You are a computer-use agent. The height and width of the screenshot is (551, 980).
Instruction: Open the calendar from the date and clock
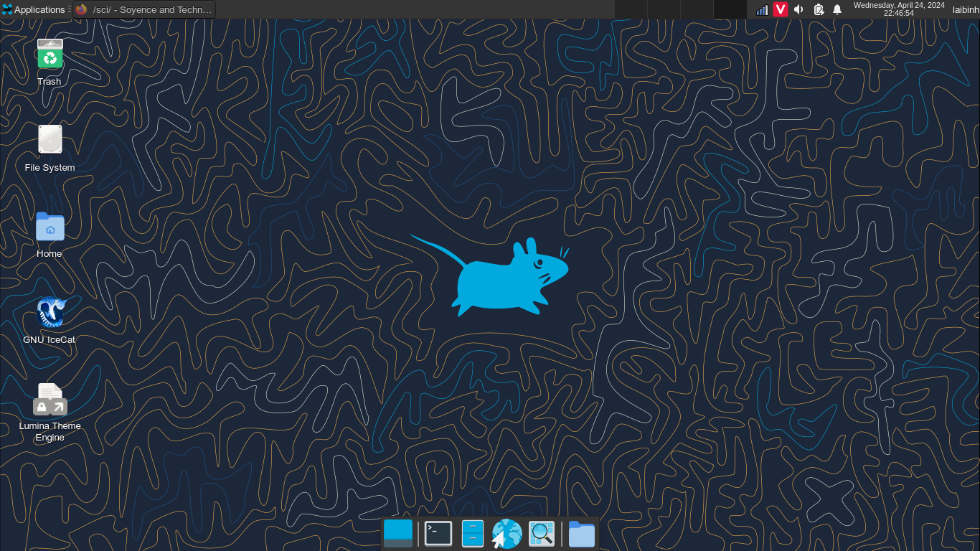[899, 9]
